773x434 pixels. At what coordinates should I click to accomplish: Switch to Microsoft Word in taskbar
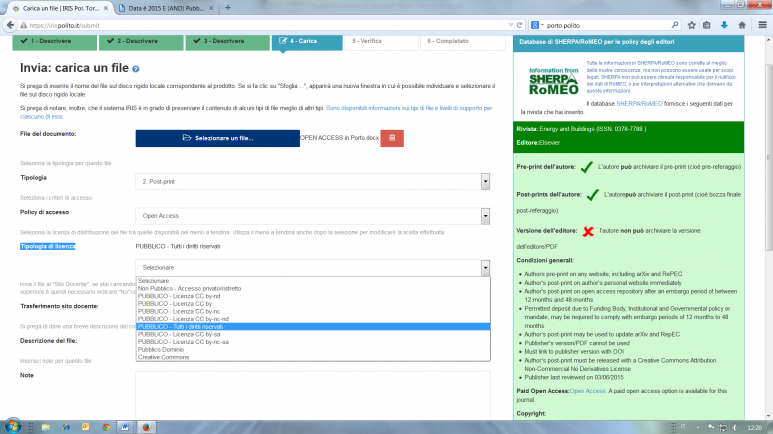125,427
